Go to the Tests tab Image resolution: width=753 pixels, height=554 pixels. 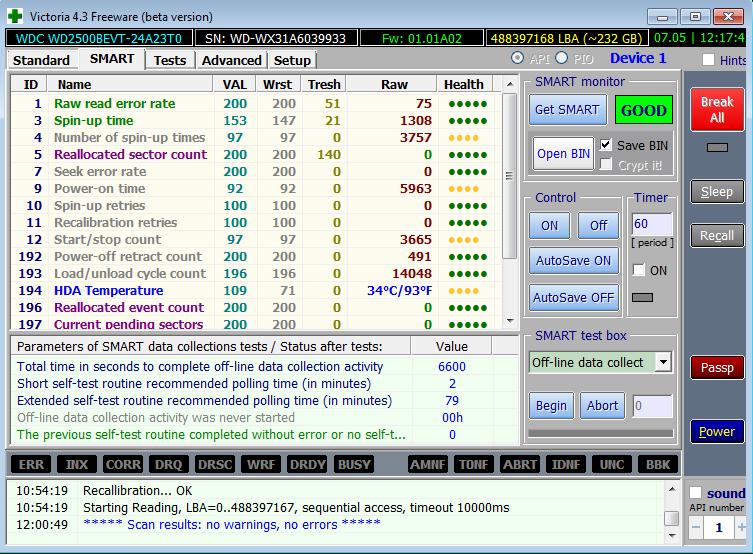pyautogui.click(x=170, y=60)
